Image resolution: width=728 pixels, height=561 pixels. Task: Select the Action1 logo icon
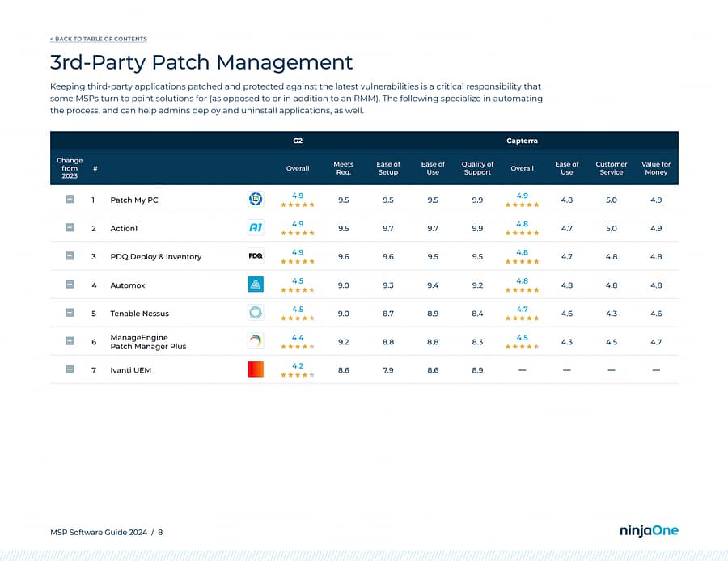coord(256,228)
